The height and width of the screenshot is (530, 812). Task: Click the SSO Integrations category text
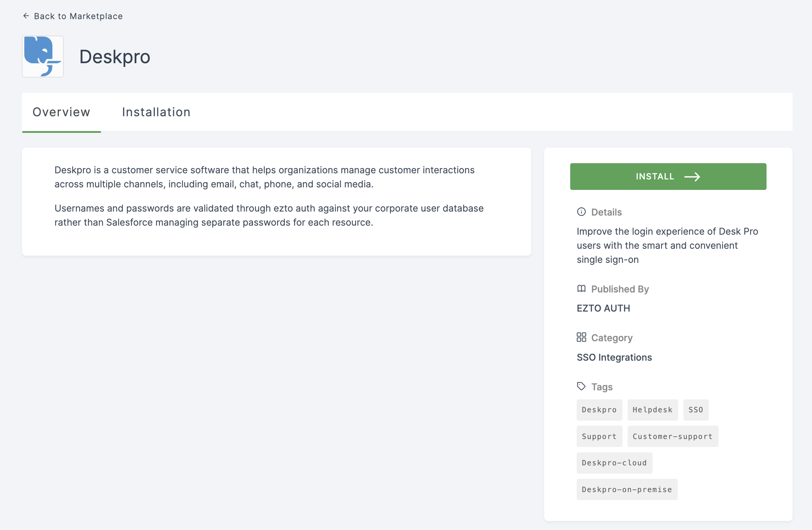[x=614, y=357]
